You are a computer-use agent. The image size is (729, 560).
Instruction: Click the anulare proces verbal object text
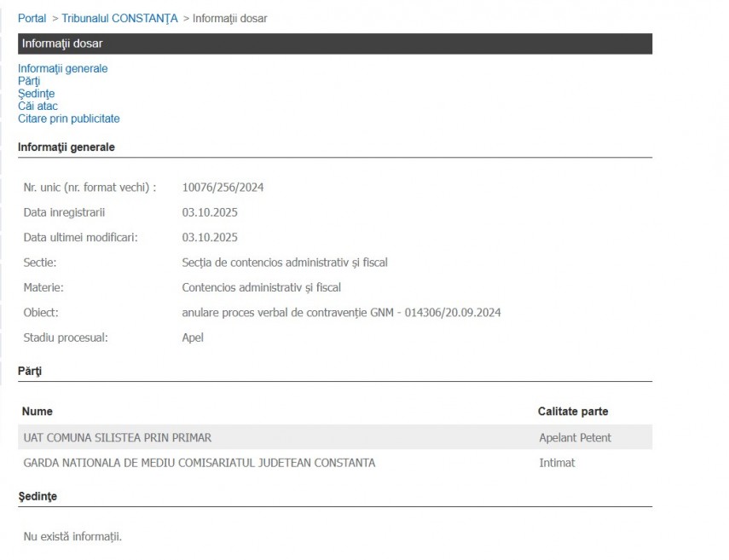(341, 313)
